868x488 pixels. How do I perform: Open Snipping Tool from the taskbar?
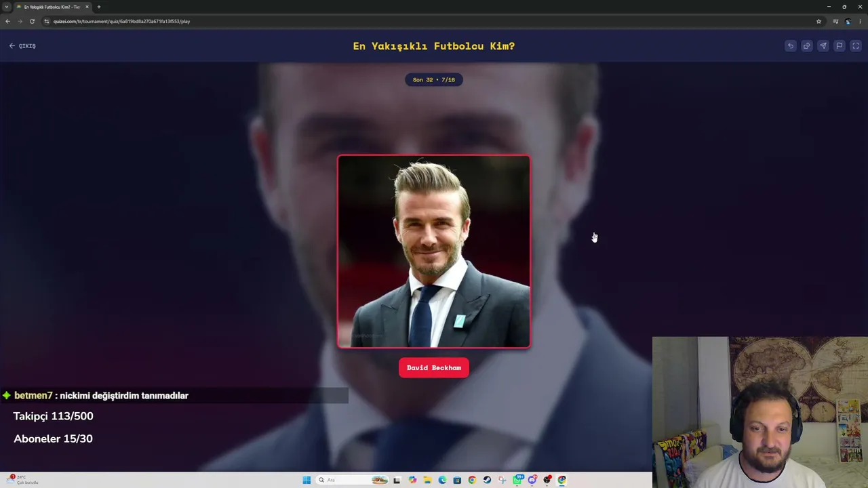pyautogui.click(x=502, y=480)
